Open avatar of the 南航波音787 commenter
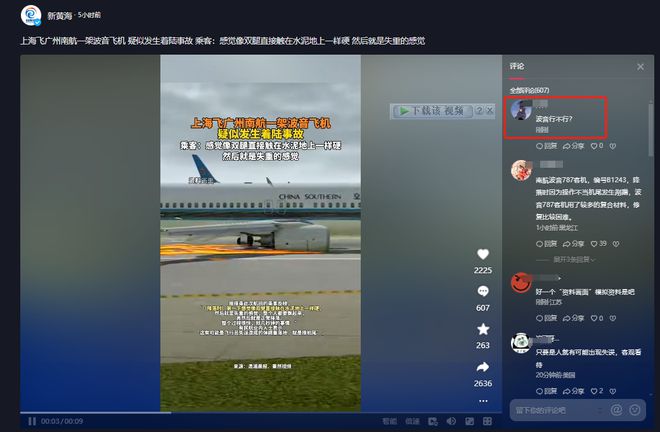This screenshot has height=432, width=660. coord(521,170)
